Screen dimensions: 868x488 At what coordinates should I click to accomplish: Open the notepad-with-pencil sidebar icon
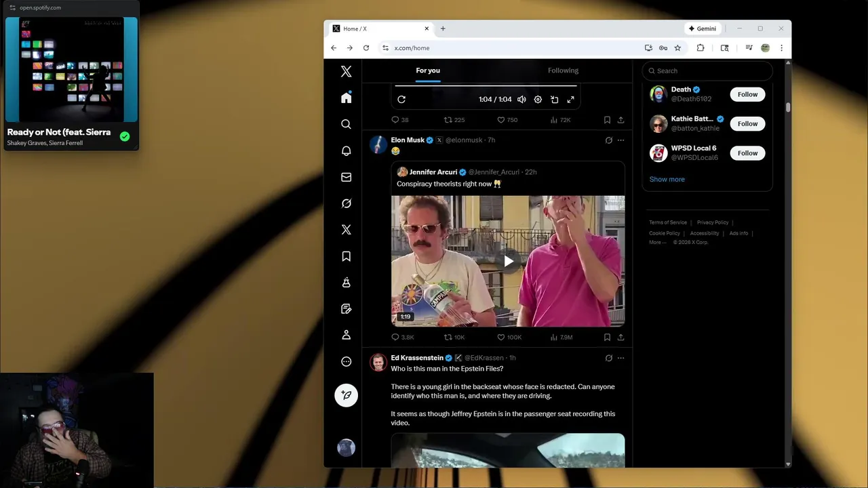(346, 309)
